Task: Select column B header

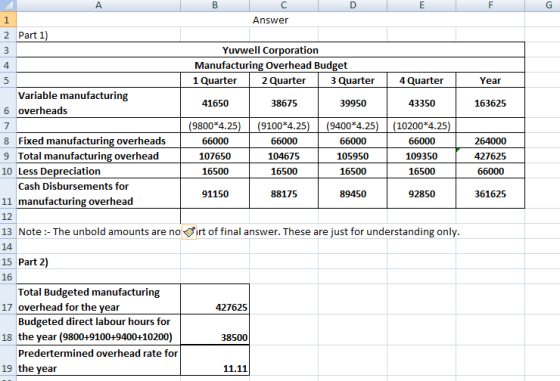Action: (215, 5)
